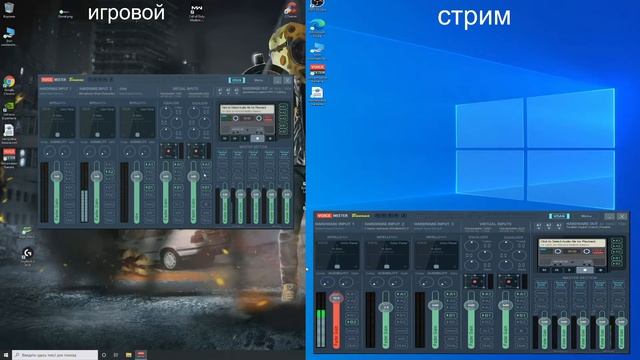Viewport: 640px width, 360px height.
Task: Toggle A1 on second virtual input, stream Voicemeeter
Action: [521, 294]
